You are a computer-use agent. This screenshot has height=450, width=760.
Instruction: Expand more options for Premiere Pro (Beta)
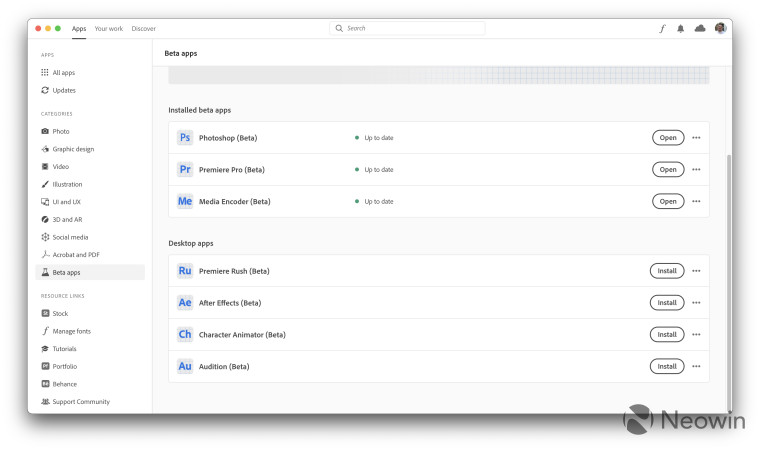pos(696,169)
